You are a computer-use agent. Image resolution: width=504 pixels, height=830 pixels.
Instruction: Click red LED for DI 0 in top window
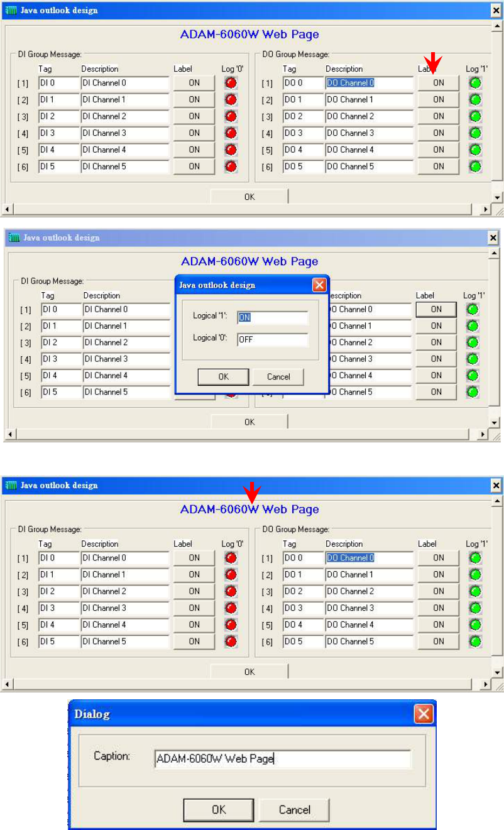coord(231,82)
